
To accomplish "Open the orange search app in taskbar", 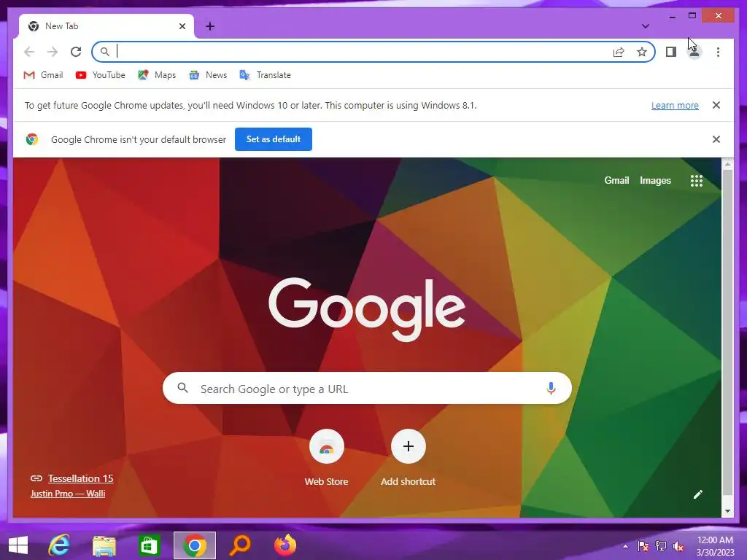I will pyautogui.click(x=239, y=545).
